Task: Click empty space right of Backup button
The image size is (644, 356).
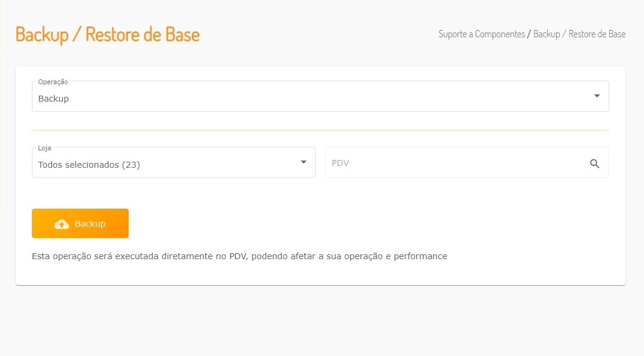Action: pos(361,224)
